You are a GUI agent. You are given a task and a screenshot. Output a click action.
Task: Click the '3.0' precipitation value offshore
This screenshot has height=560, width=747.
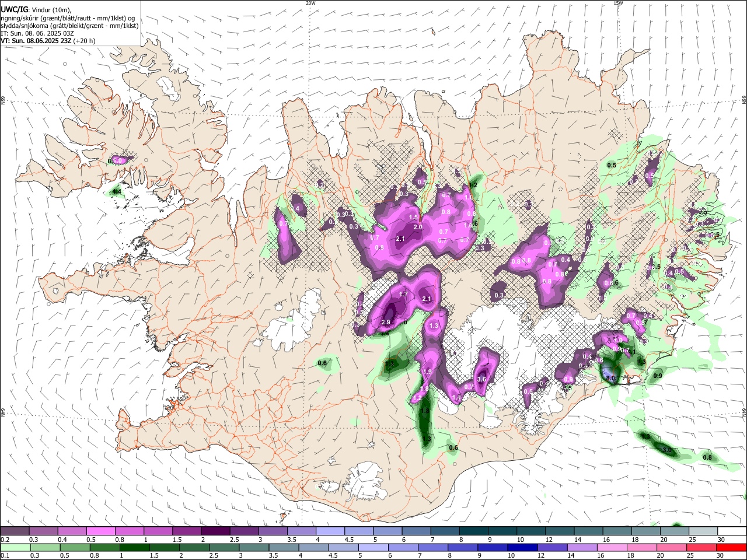pos(668,450)
